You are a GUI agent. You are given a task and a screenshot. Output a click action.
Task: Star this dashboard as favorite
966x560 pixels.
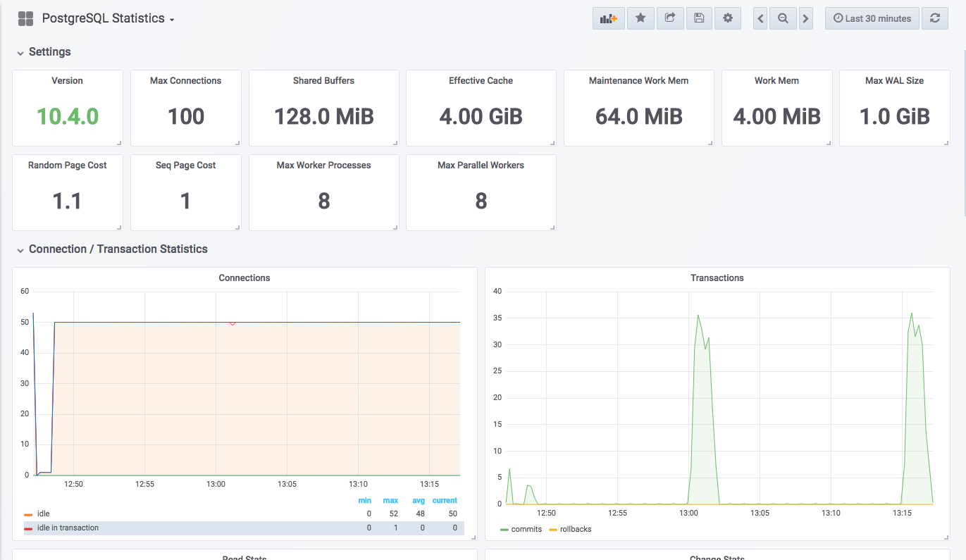click(x=640, y=18)
